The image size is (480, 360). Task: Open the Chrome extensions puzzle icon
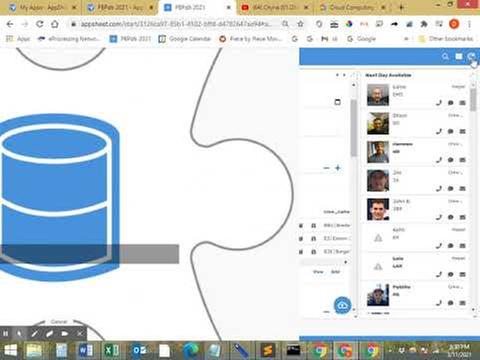pyautogui.click(x=424, y=24)
